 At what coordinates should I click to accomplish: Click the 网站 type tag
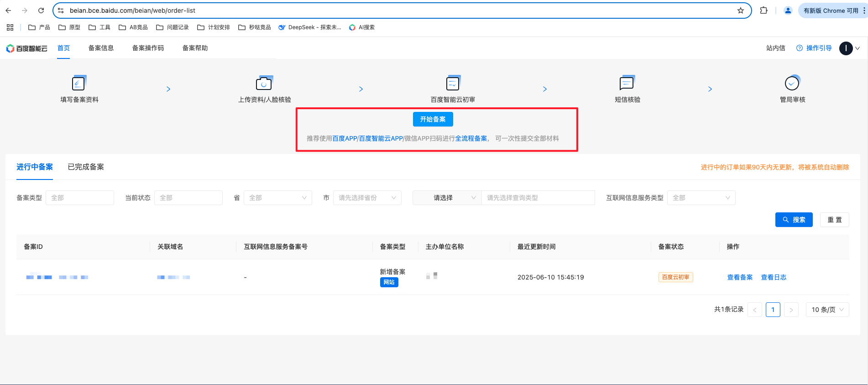389,282
